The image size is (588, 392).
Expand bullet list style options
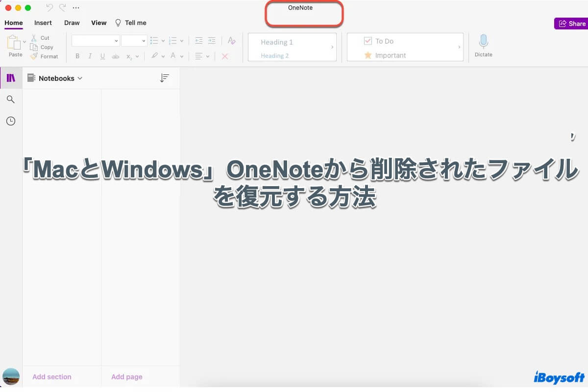pyautogui.click(x=163, y=41)
